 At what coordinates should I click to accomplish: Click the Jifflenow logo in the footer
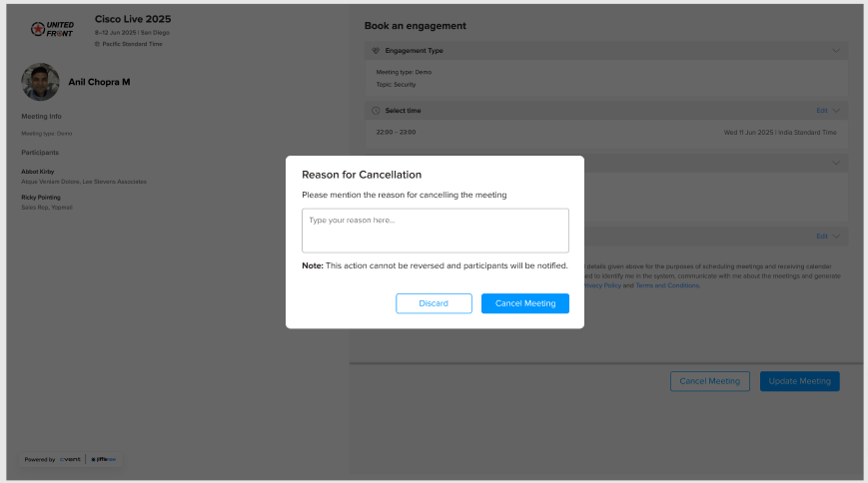click(104, 459)
